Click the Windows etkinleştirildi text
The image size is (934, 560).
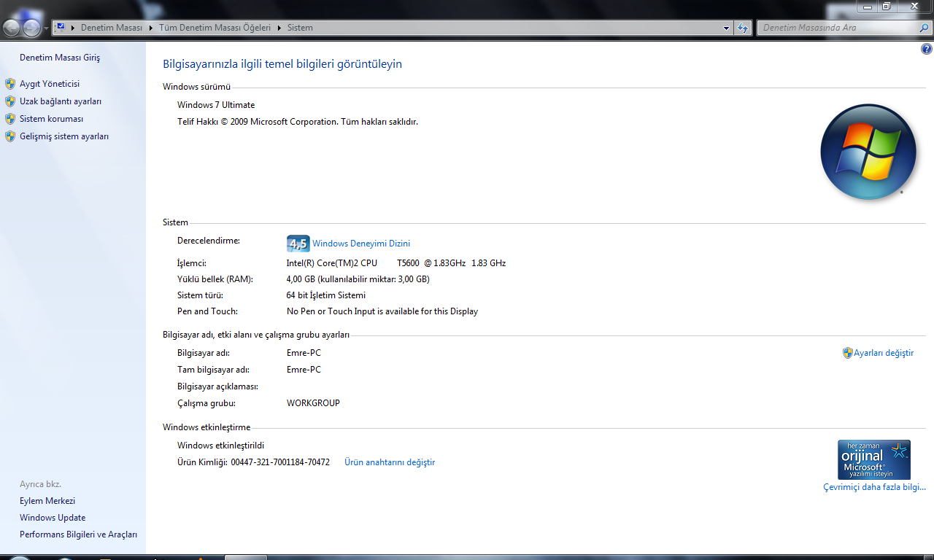pos(221,446)
